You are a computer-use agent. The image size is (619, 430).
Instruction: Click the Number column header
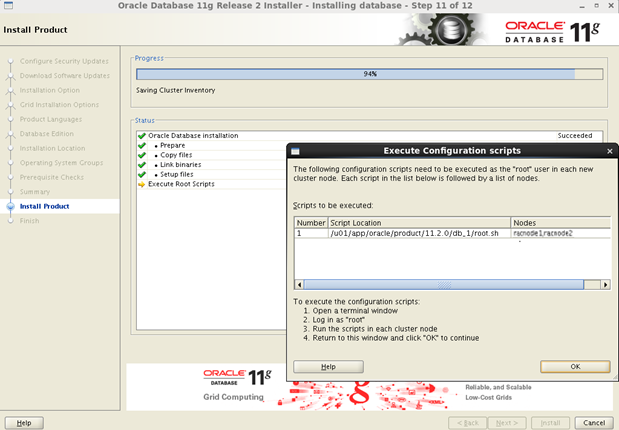click(311, 223)
